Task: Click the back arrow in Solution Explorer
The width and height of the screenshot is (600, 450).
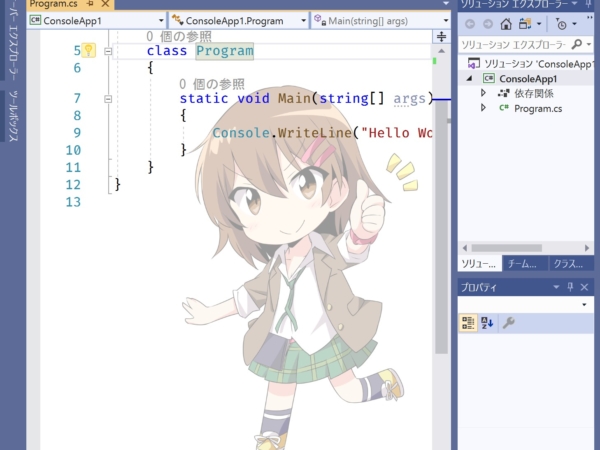Action: point(470,24)
